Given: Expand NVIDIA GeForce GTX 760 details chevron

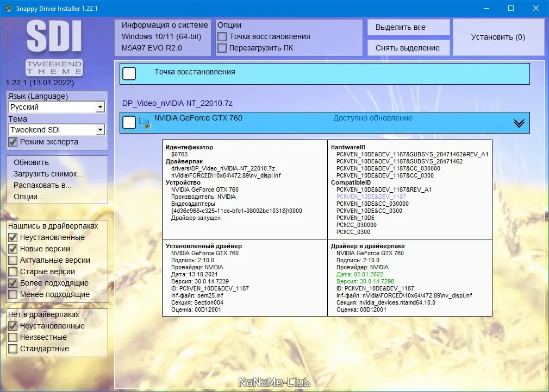Looking at the screenshot, I should pyautogui.click(x=519, y=123).
